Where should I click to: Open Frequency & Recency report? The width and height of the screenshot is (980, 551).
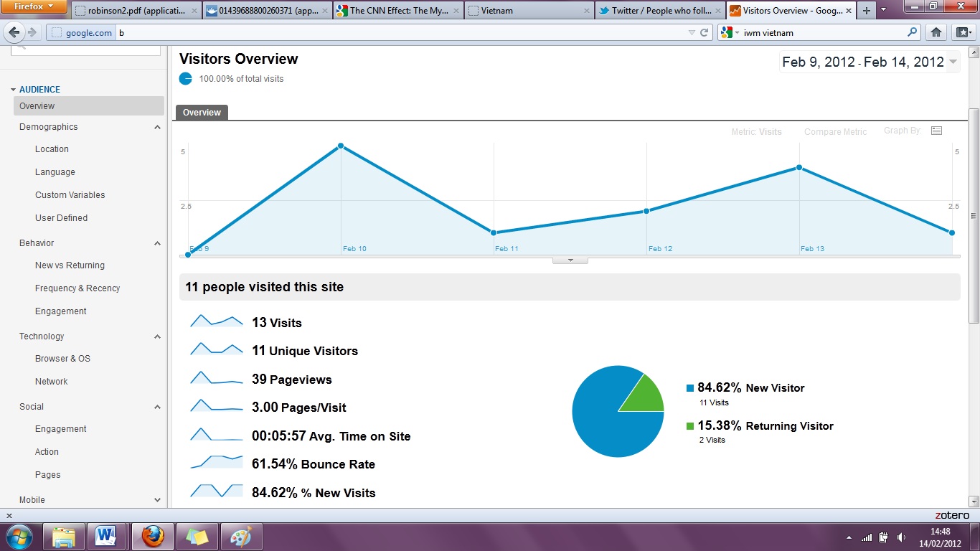[x=77, y=288]
